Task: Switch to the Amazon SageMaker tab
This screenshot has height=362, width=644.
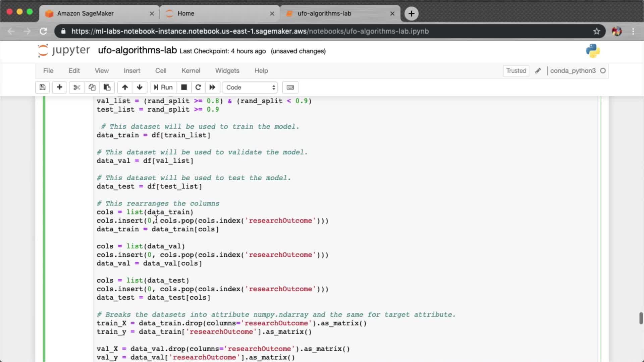Action: 86,13
